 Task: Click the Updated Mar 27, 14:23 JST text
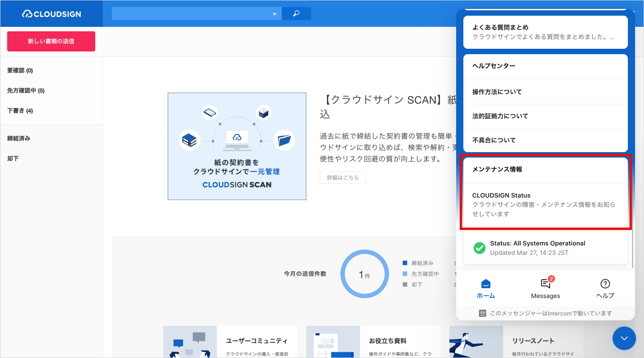coord(529,253)
